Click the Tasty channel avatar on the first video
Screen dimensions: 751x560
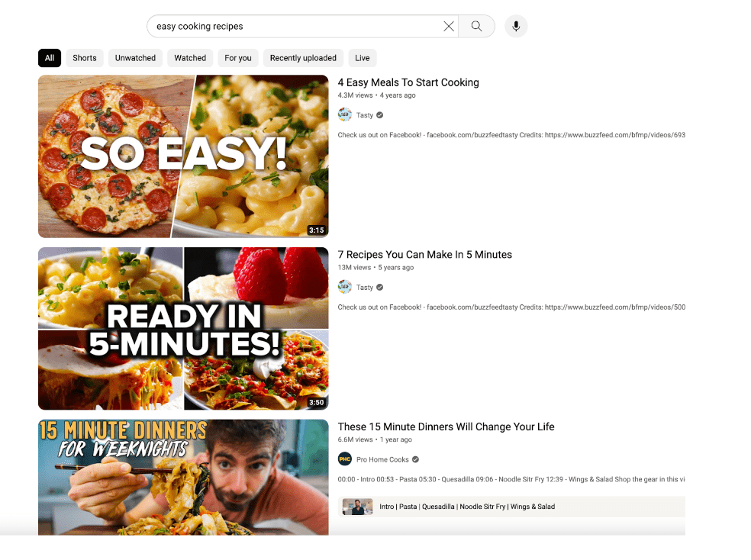pyautogui.click(x=345, y=114)
